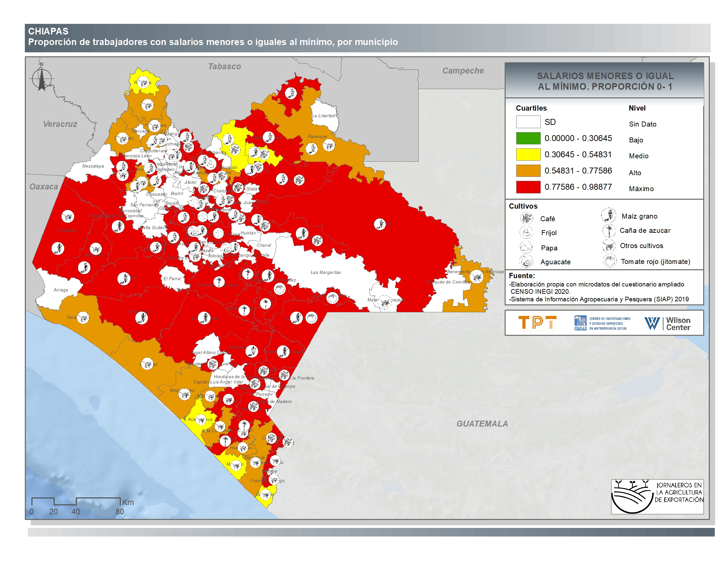Click the yellow Medio quartile swatch
Image resolution: width=728 pixels, height=563 pixels.
pyautogui.click(x=528, y=154)
